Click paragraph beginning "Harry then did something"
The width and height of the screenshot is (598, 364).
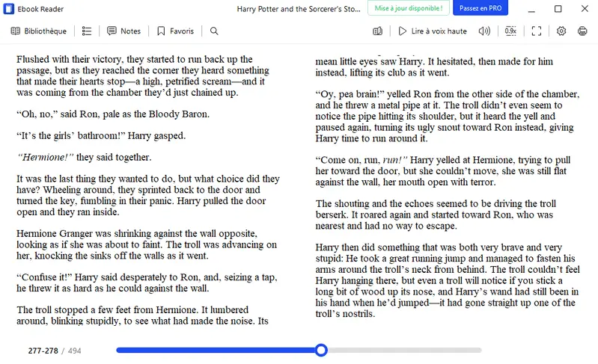coord(448,280)
